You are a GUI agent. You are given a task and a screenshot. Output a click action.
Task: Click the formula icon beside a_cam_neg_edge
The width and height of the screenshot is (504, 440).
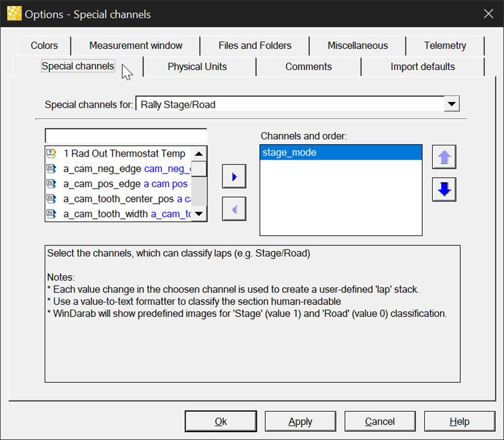[x=51, y=168]
